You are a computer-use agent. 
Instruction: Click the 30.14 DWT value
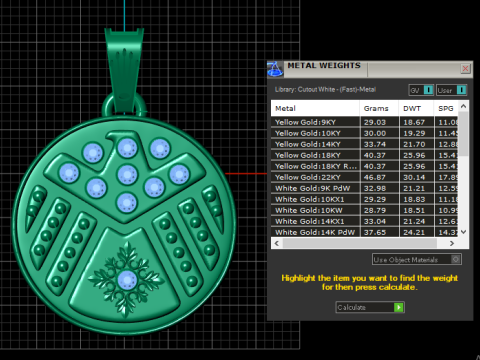pyautogui.click(x=414, y=177)
